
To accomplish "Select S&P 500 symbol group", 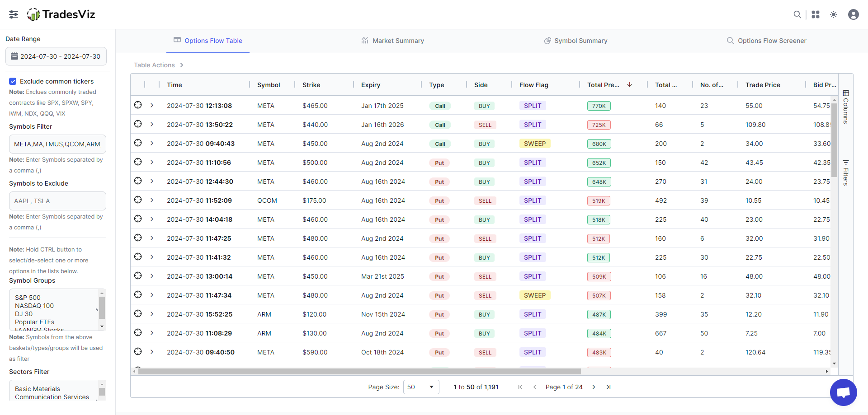I will click(x=28, y=298).
